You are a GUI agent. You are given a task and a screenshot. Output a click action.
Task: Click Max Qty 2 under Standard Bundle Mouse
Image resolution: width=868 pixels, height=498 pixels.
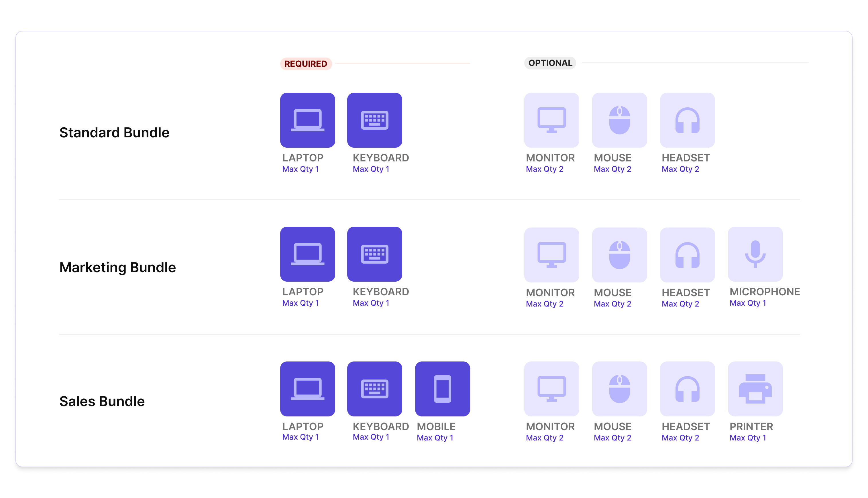[612, 169]
